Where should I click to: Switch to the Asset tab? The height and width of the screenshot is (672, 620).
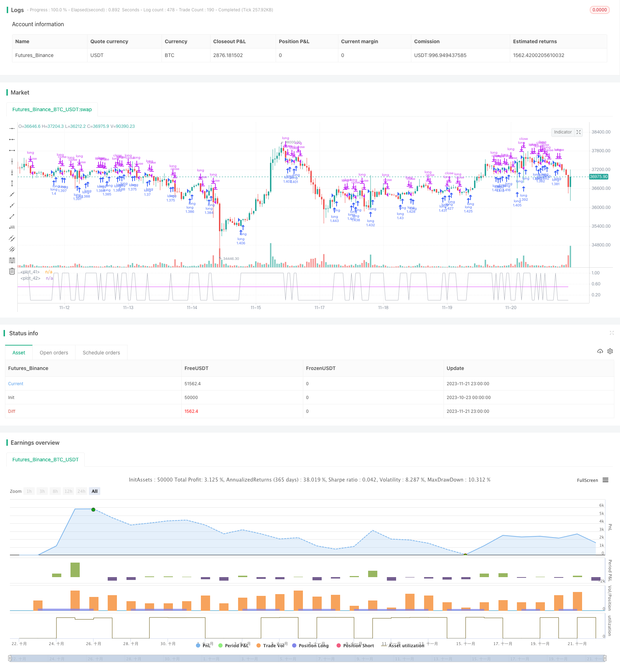click(x=19, y=353)
